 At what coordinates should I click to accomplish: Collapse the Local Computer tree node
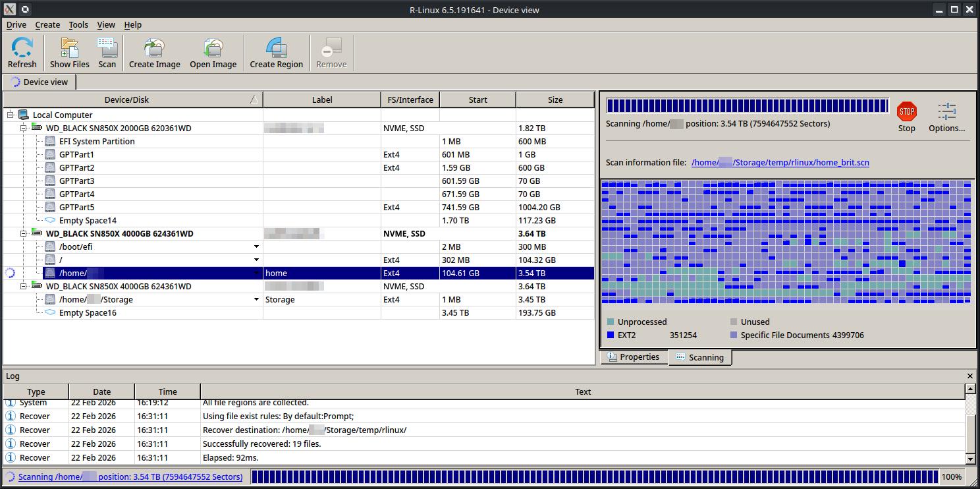tap(11, 115)
